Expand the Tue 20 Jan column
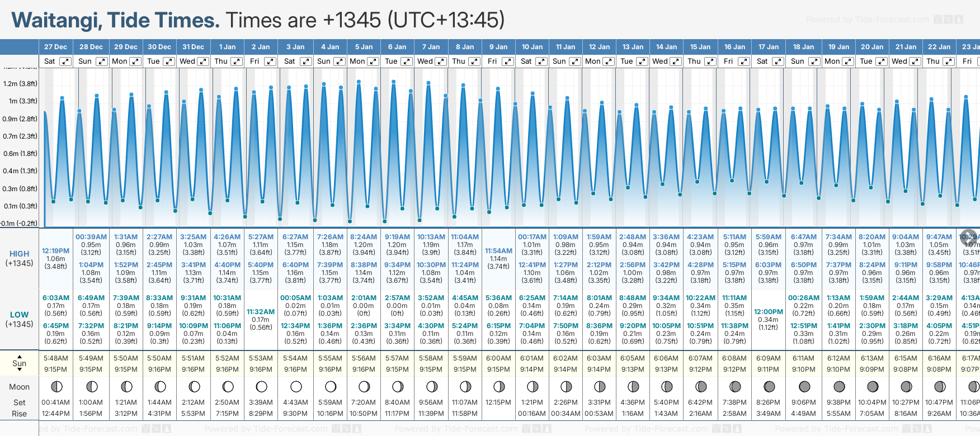980x436 pixels. click(x=881, y=61)
